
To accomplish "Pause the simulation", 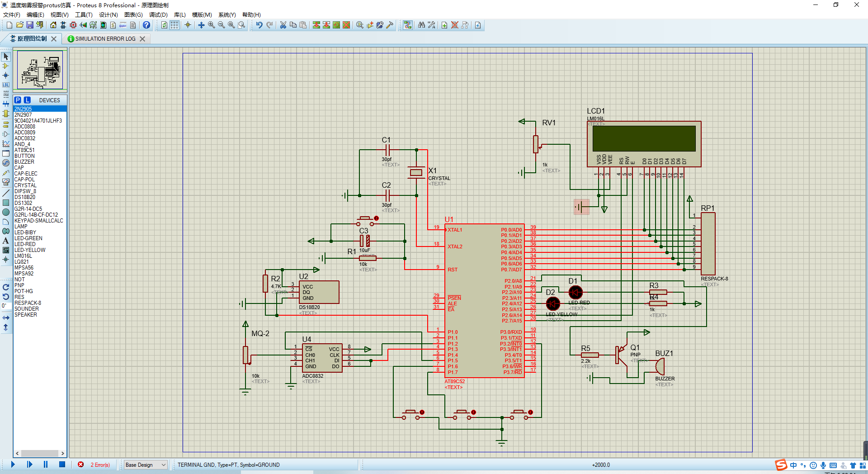I will point(46,464).
